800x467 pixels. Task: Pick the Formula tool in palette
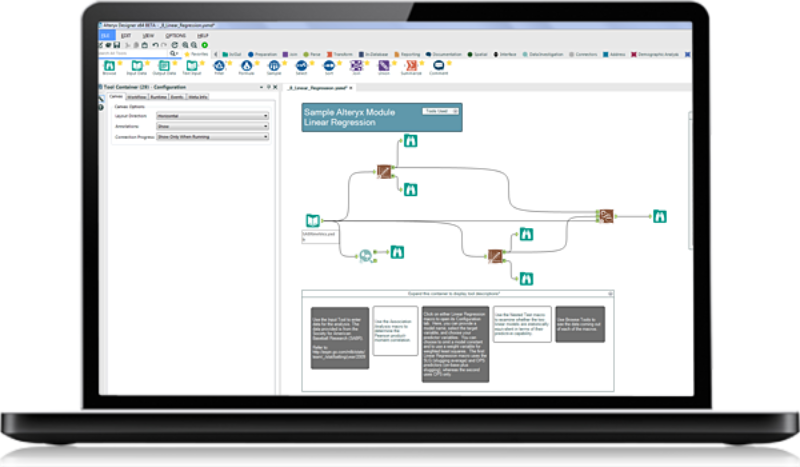click(246, 67)
